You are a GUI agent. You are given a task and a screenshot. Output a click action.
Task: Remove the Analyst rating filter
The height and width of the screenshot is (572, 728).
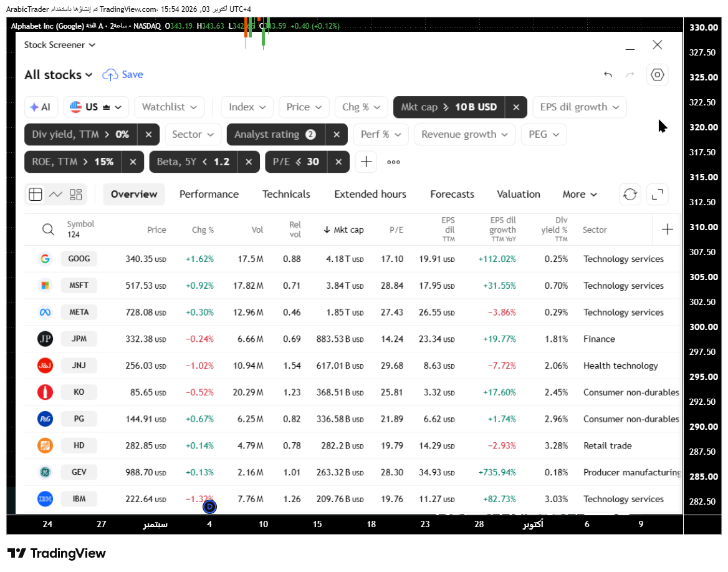pyautogui.click(x=337, y=134)
